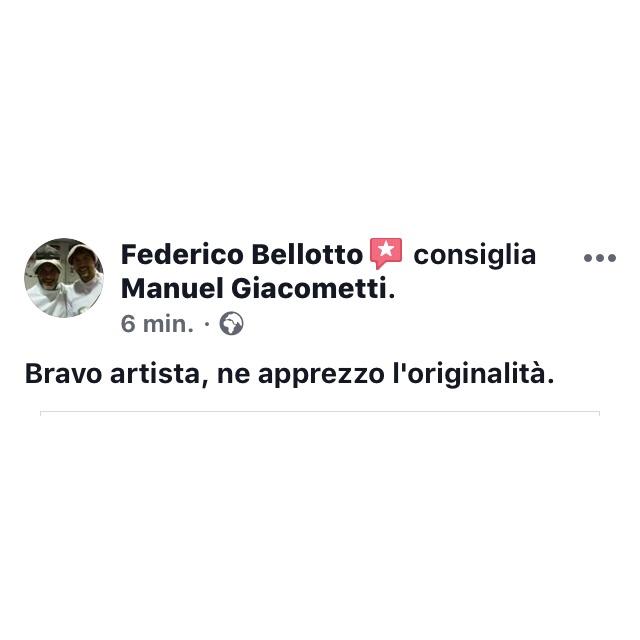Image resolution: width=640 pixels, height=640 pixels.
Task: Open Federico Bellotto's circular profile picture
Action: (64, 278)
